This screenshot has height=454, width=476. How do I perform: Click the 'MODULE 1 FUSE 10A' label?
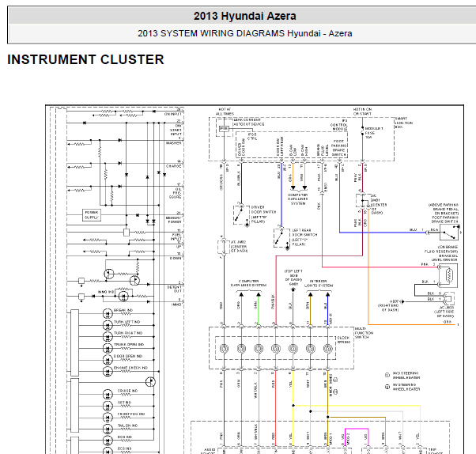(374, 133)
